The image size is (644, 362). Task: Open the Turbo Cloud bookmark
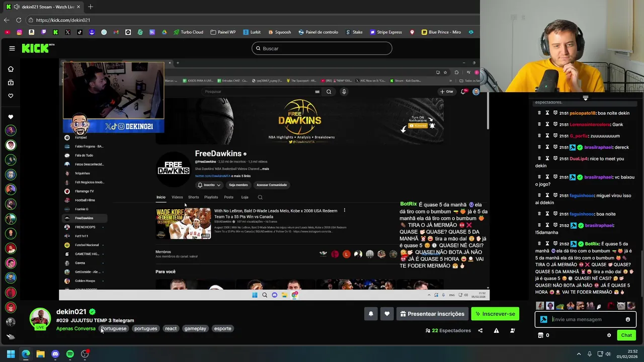[x=188, y=32]
